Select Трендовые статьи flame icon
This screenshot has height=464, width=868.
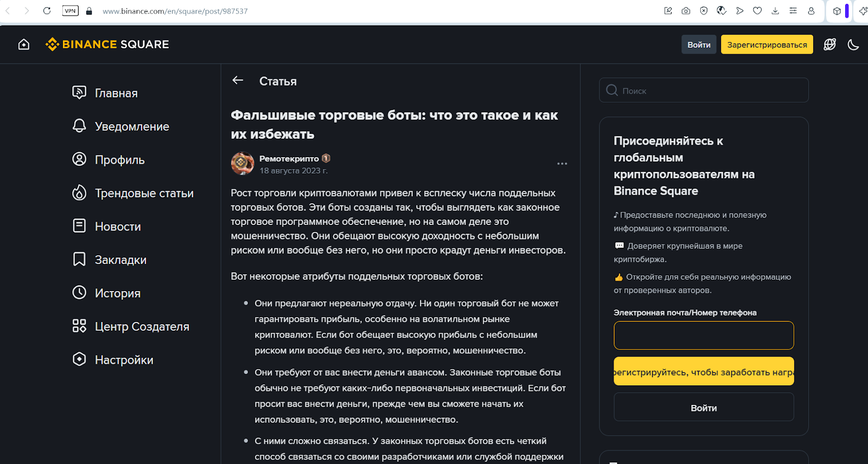coord(79,192)
